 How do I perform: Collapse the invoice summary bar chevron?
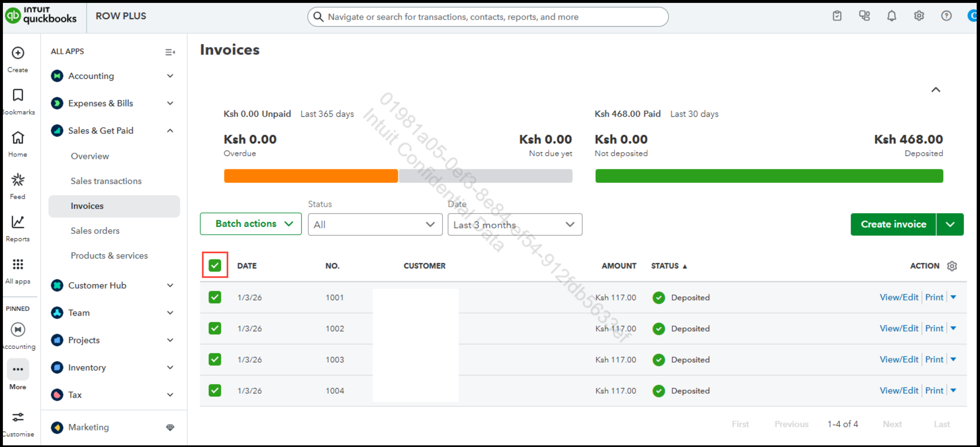[x=935, y=90]
